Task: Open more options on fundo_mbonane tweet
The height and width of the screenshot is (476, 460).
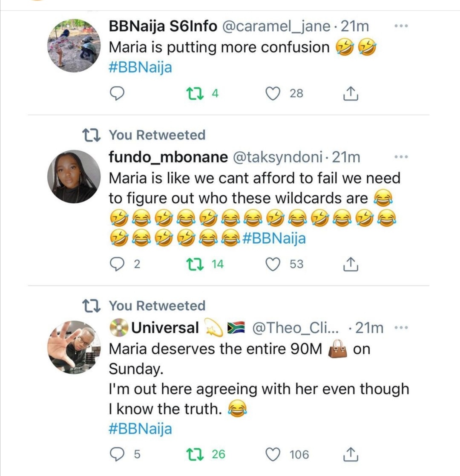Action: pos(401,157)
